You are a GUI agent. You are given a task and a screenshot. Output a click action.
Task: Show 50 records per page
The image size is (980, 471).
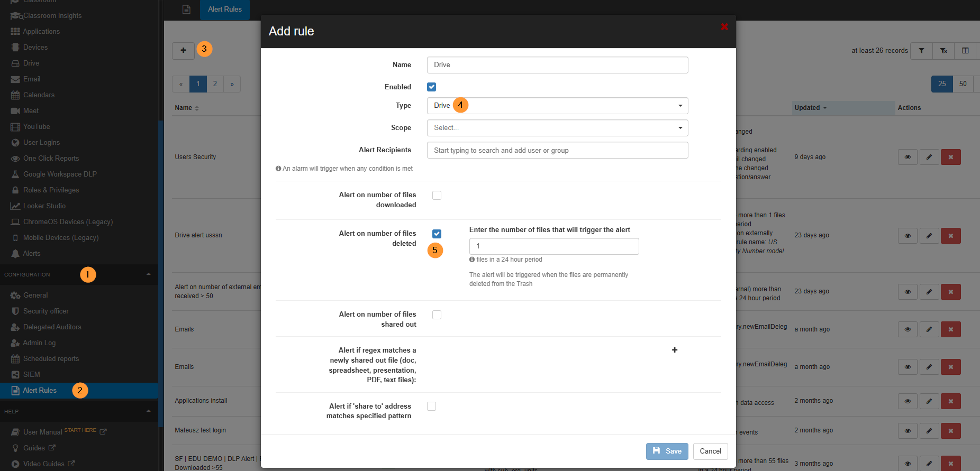coord(963,84)
